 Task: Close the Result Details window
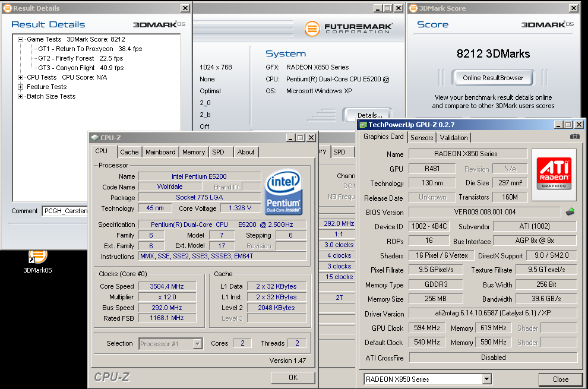185,8
